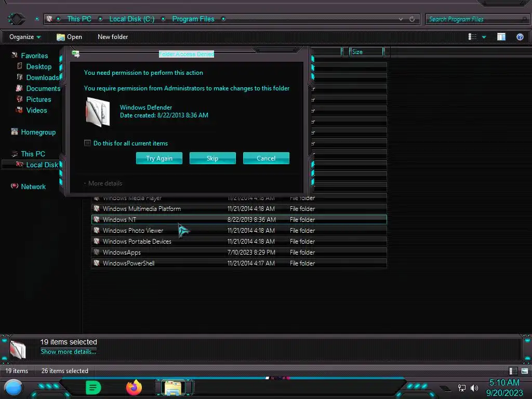Select Network in the navigation pane

point(33,187)
